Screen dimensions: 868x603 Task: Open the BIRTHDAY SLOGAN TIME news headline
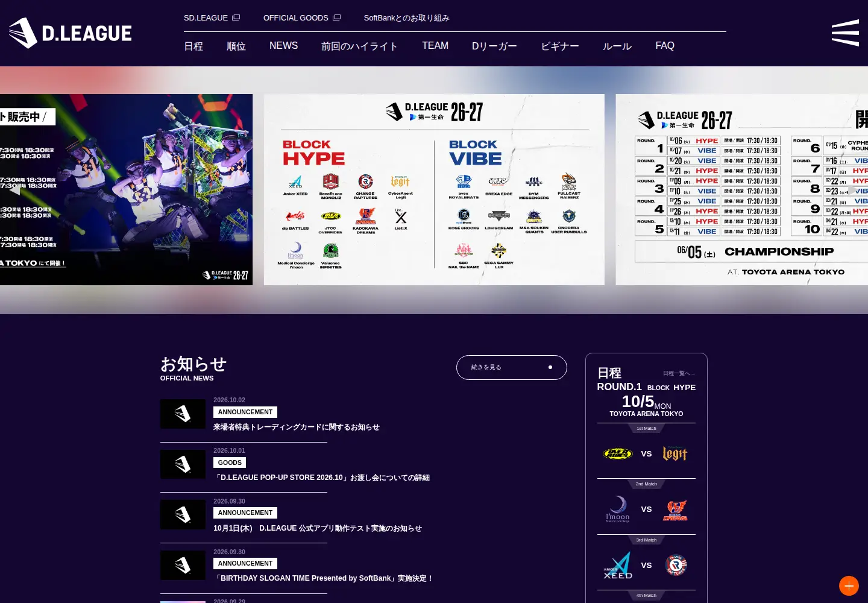[x=324, y=578]
